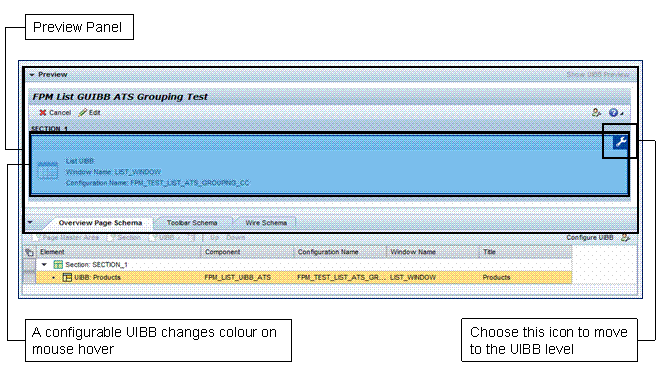662x374 pixels.
Task: Click the Section toolbar button
Action: (125, 238)
